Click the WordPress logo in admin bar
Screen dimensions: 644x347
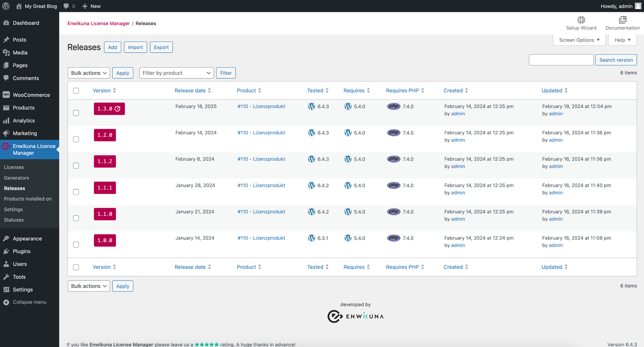[6, 6]
